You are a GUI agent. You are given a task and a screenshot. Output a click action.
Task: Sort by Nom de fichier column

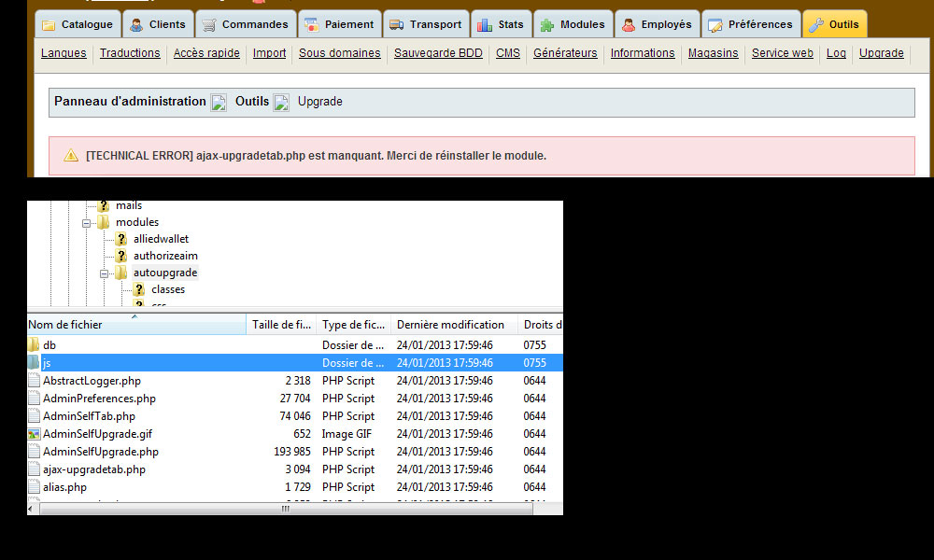tap(136, 325)
